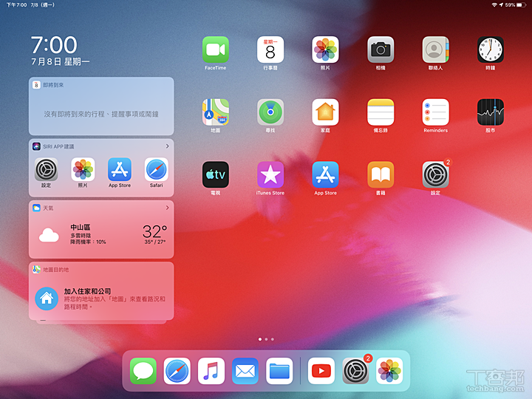
Task: Open Music app in the dock
Action: [211, 371]
